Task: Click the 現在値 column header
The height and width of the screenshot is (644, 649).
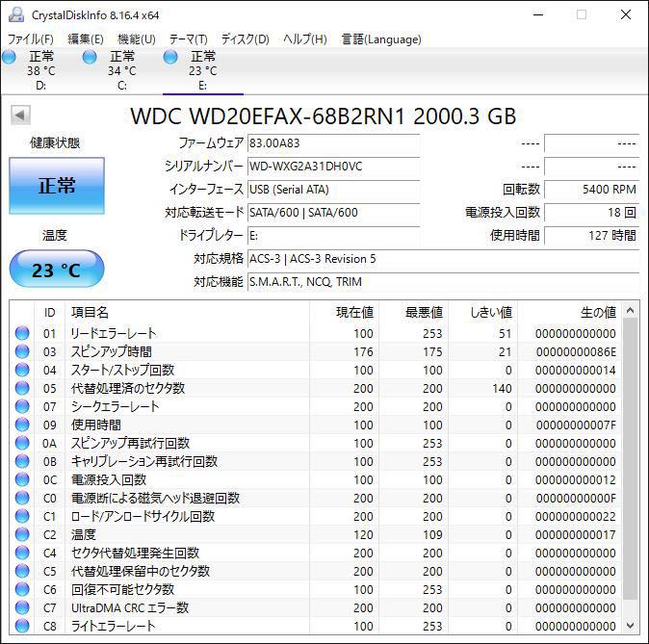Action: tap(344, 313)
